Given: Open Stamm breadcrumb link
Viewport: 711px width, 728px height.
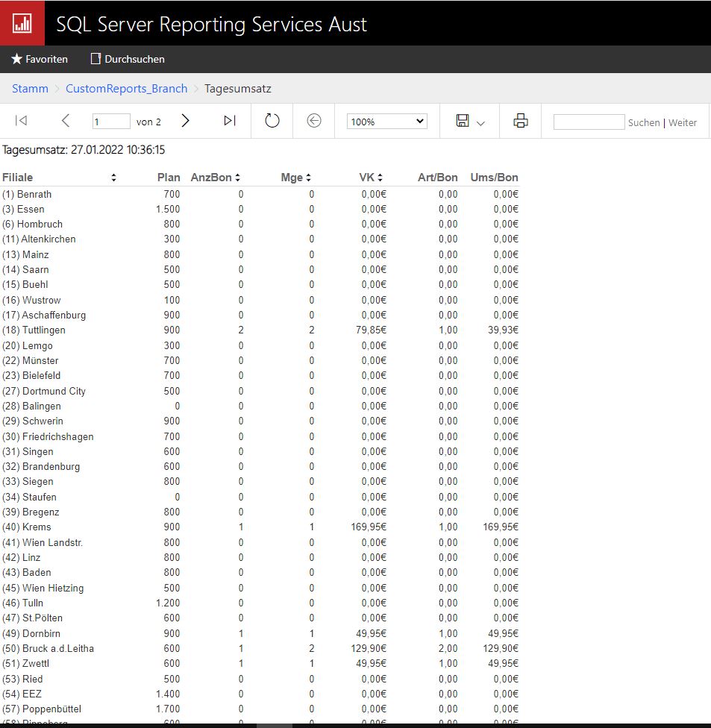Looking at the screenshot, I should pyautogui.click(x=30, y=89).
